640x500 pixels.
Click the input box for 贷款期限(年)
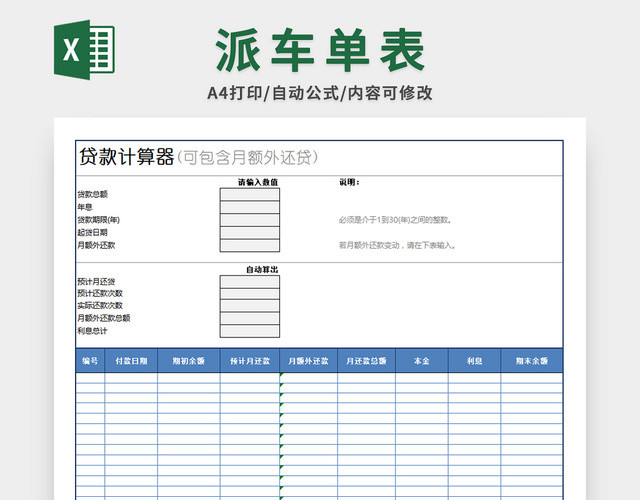tap(250, 220)
